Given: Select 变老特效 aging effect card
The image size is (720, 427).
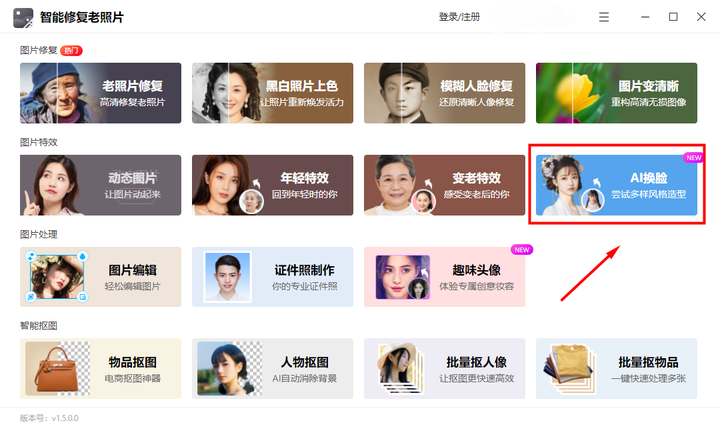Looking at the screenshot, I should 444,185.
